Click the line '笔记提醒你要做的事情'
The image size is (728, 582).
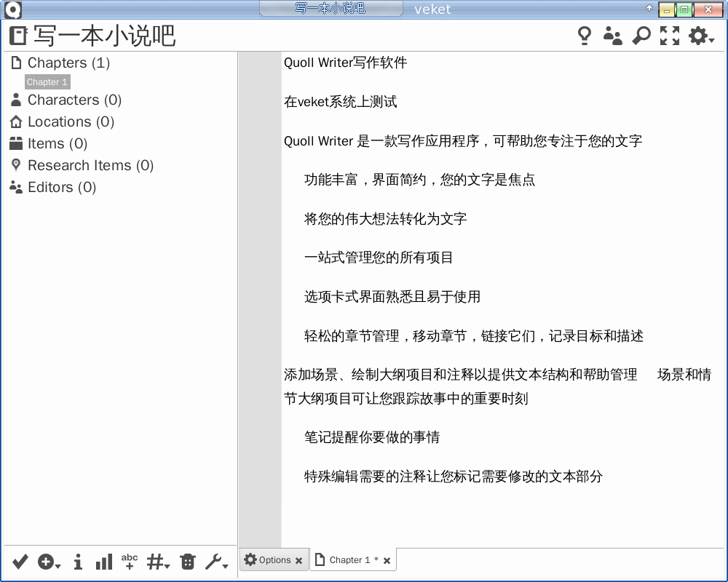pyautogui.click(x=372, y=436)
